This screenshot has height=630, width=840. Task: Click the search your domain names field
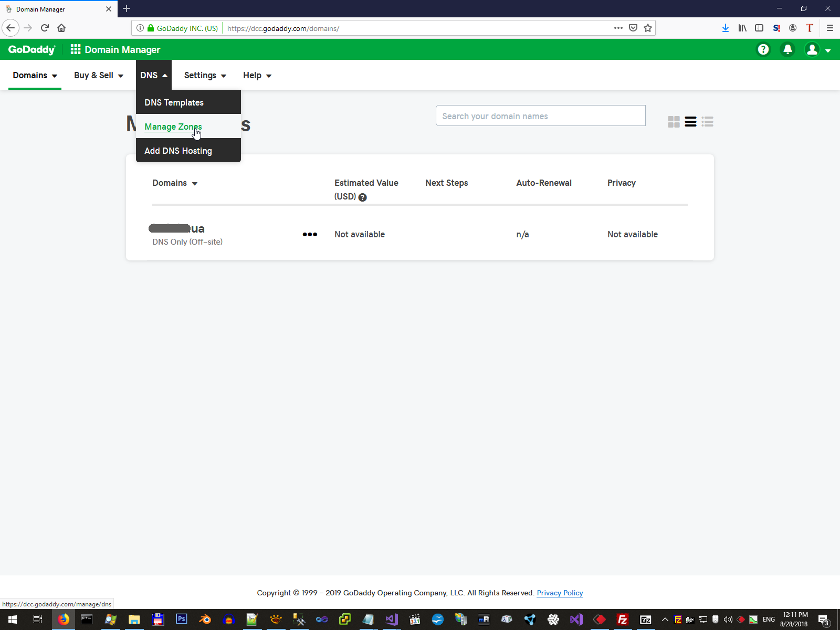coord(541,115)
